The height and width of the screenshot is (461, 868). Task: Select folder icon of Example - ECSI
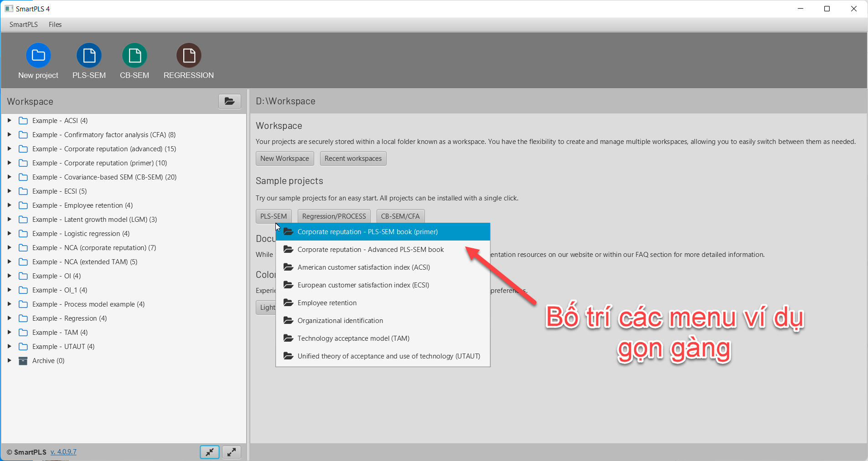tap(23, 191)
